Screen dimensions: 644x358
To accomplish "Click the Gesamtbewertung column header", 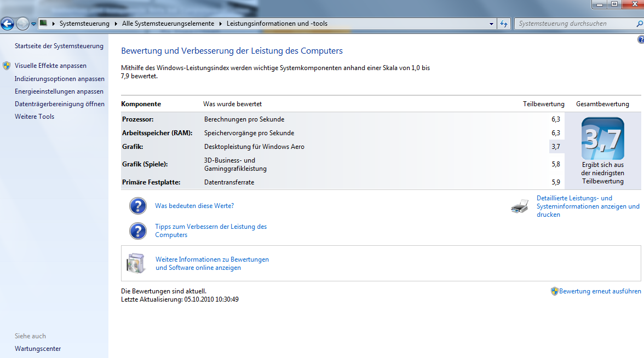I will pyautogui.click(x=602, y=104).
